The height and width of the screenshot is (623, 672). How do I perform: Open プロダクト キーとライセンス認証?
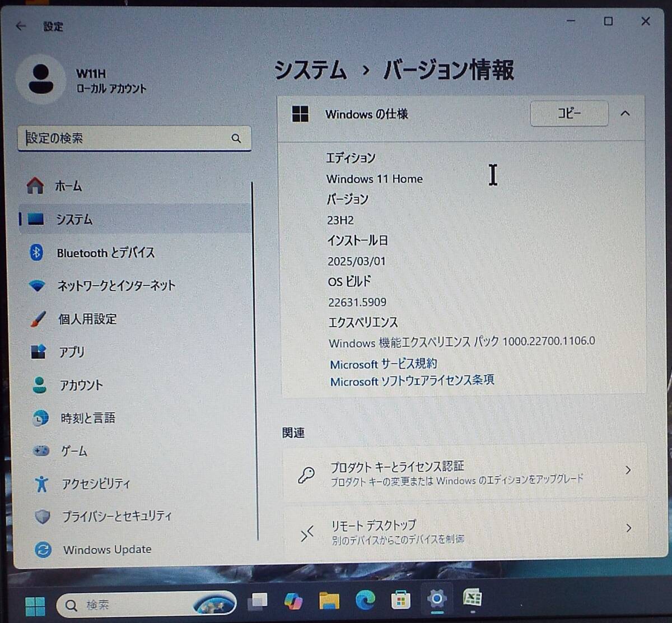pyautogui.click(x=465, y=472)
